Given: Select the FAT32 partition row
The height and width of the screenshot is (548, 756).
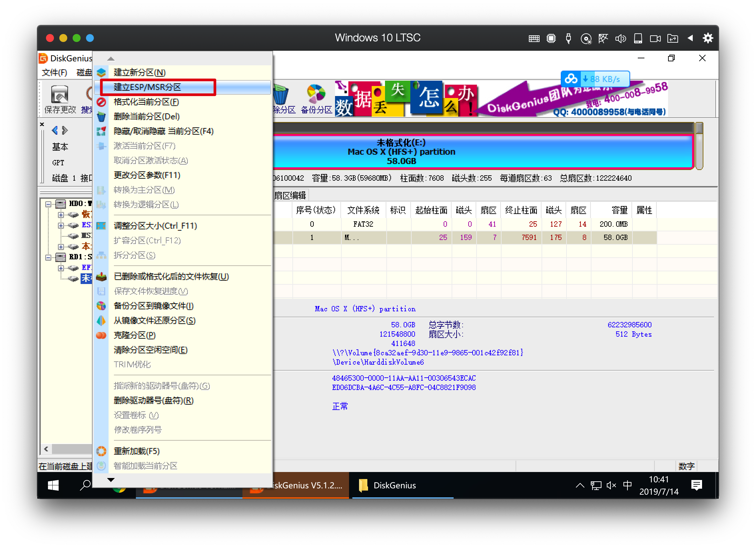Looking at the screenshot, I should coord(465,224).
